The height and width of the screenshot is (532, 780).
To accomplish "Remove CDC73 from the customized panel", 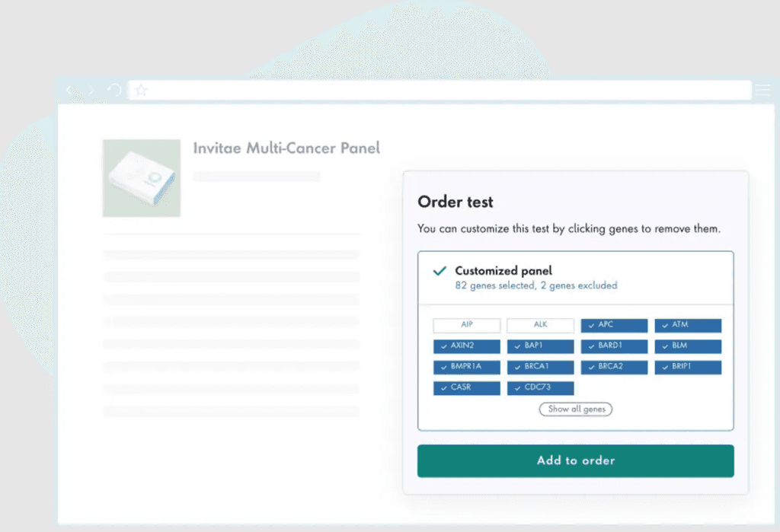I will 540,387.
